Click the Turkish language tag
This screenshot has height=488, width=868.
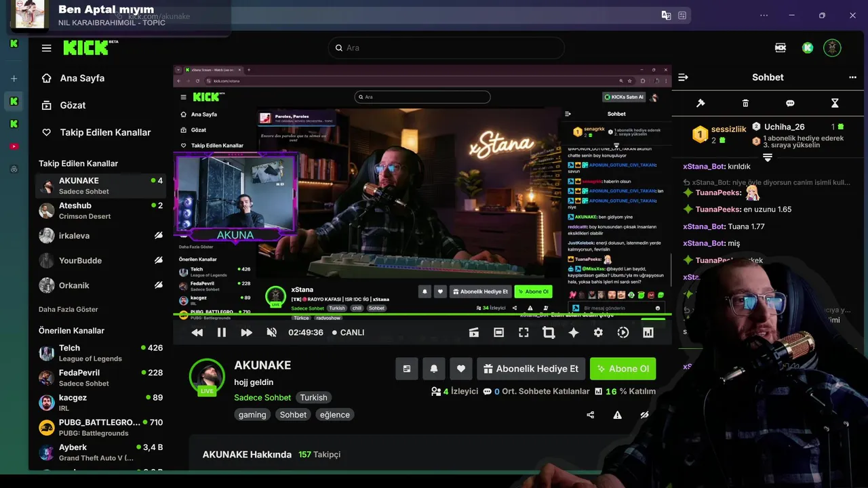[314, 398]
